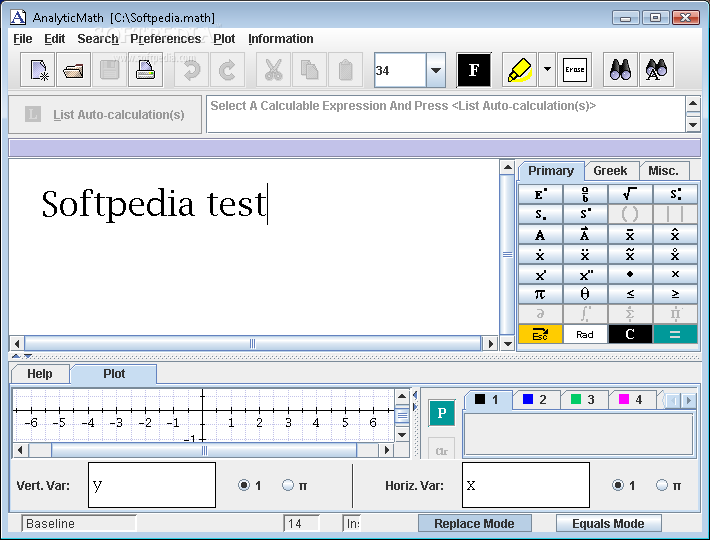The height and width of the screenshot is (540, 710).
Task: Select plot color tab 3 green
Action: point(583,400)
